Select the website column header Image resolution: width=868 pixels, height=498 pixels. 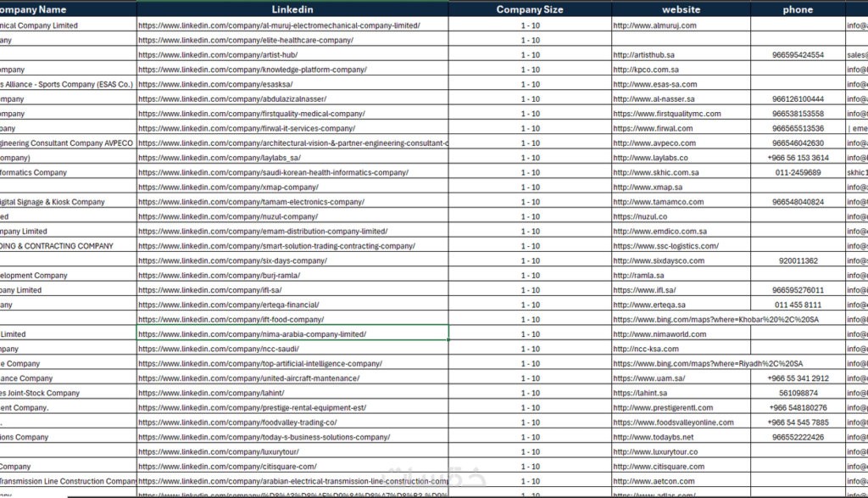coord(681,9)
